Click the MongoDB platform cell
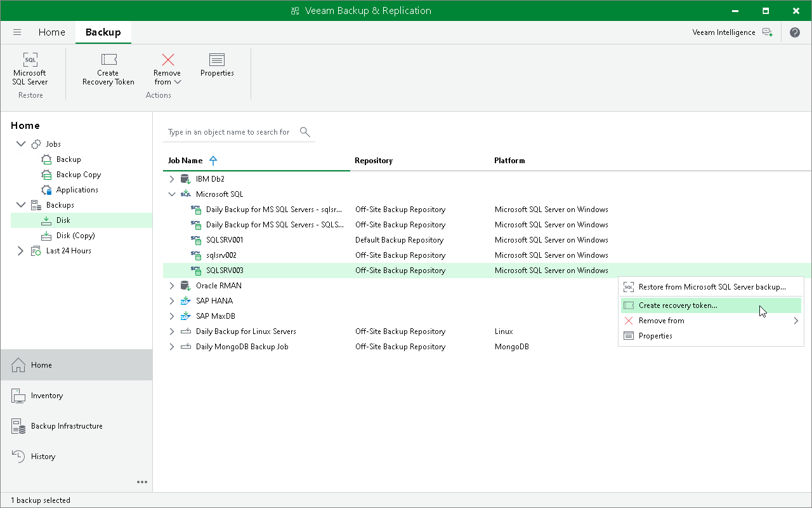This screenshot has height=508, width=812. tap(511, 347)
